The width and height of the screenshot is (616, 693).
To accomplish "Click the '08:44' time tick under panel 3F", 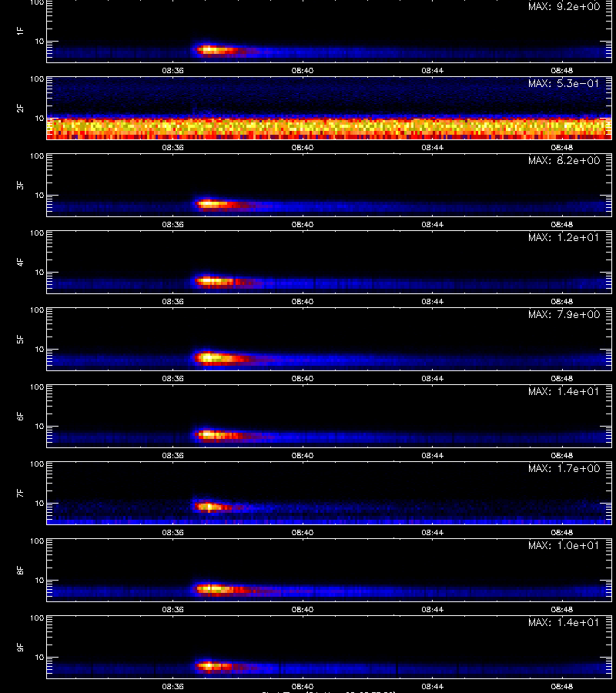I will (432, 224).
